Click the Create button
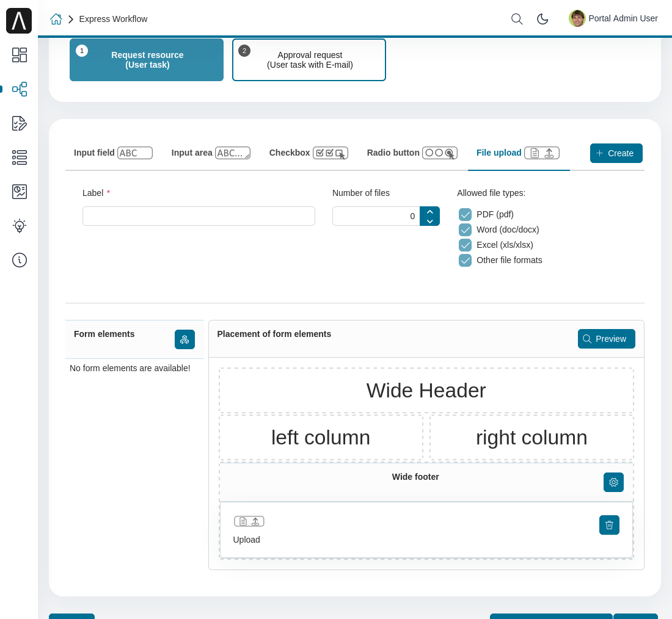The image size is (672, 619). click(x=616, y=153)
